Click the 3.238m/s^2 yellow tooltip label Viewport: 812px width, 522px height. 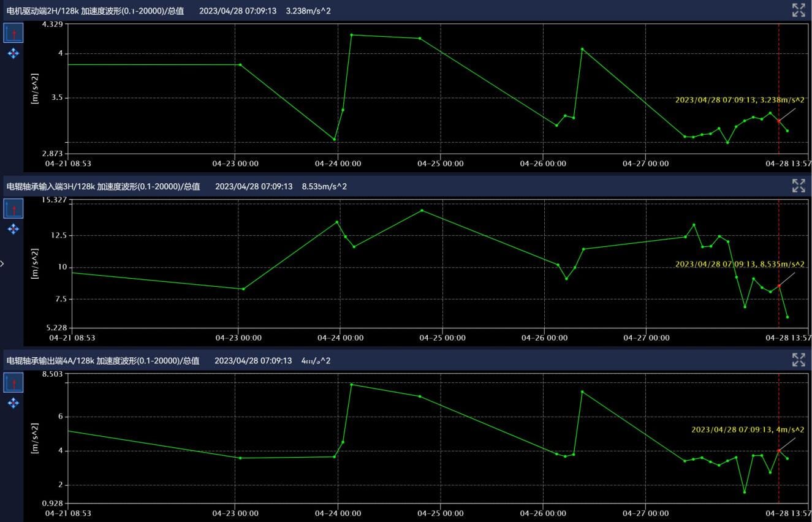click(739, 100)
